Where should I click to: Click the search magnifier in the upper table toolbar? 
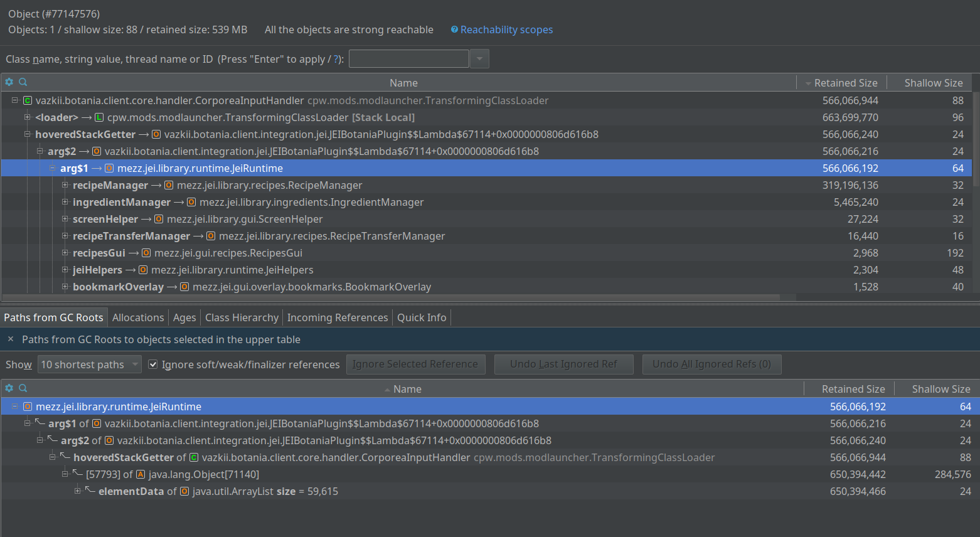pos(23,82)
